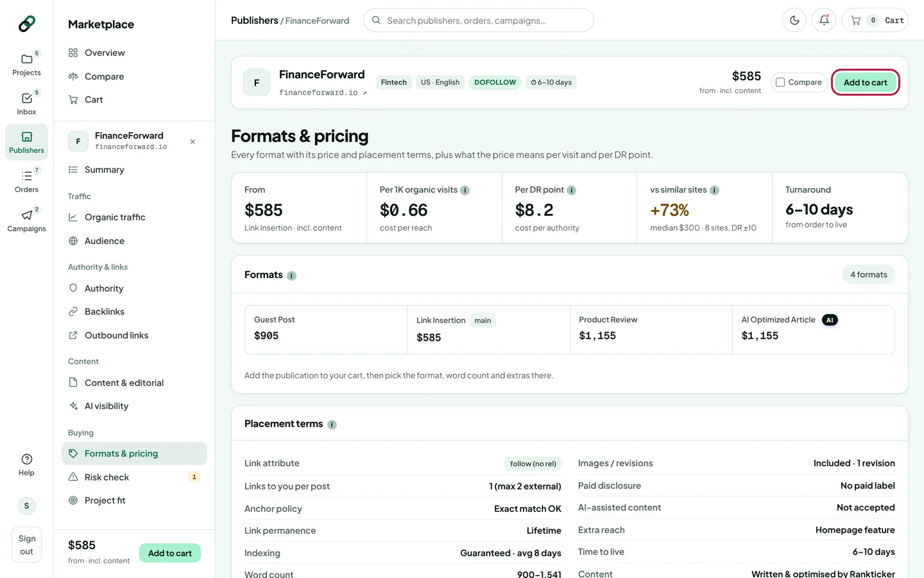Click the 4 formats pill
The width and height of the screenshot is (924, 578).
869,275
